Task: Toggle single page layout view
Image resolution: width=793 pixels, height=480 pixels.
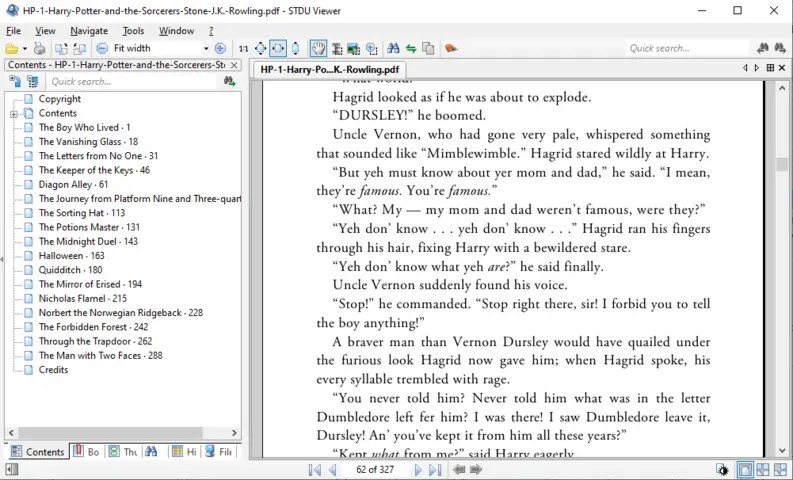Action: (744, 470)
